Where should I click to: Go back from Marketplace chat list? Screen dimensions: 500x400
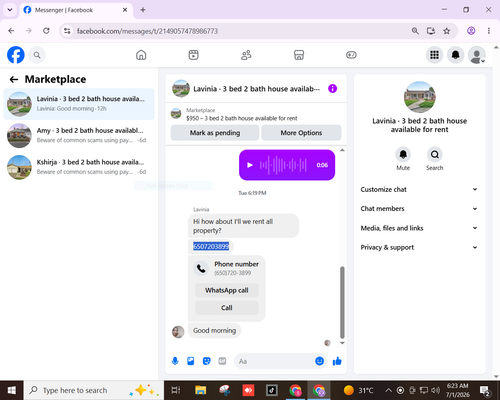pos(14,79)
